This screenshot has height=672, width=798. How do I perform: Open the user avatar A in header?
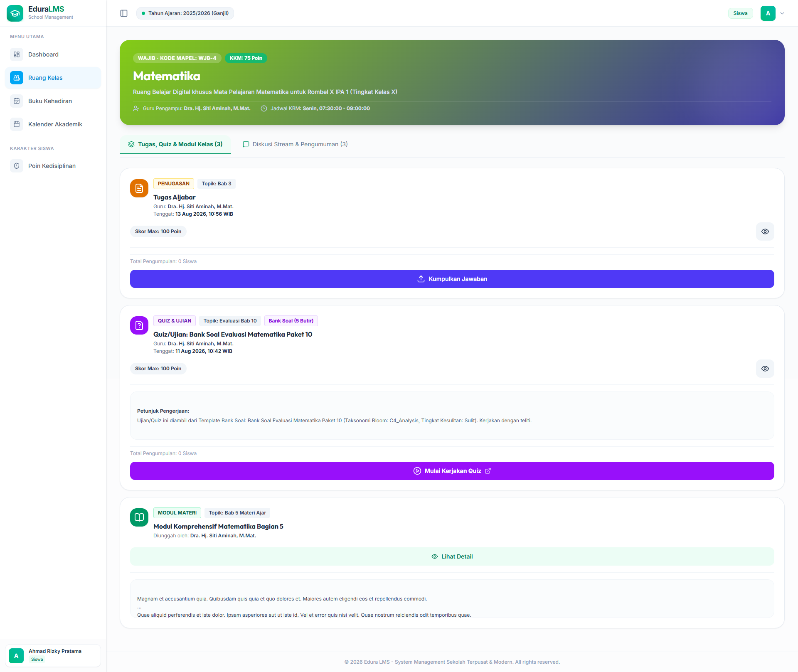coord(768,13)
